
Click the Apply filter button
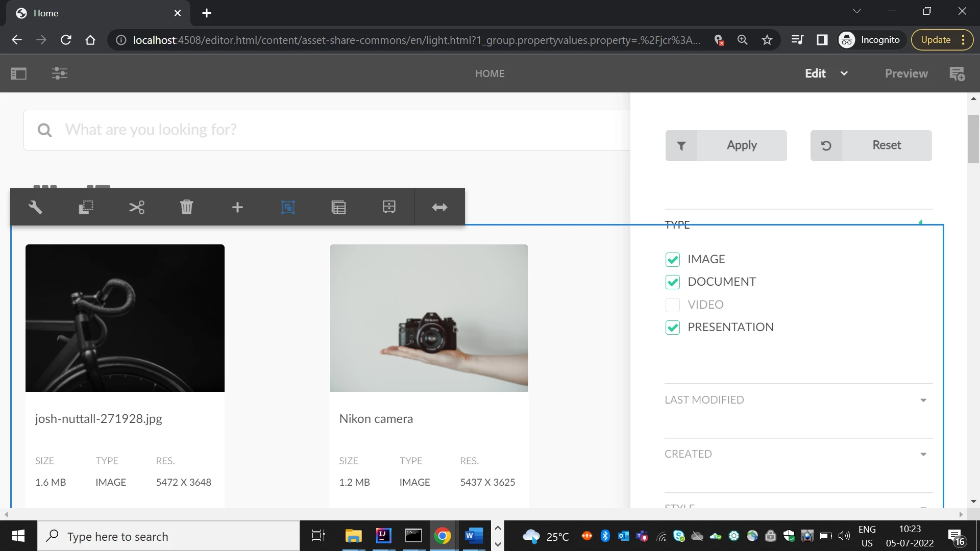click(726, 145)
